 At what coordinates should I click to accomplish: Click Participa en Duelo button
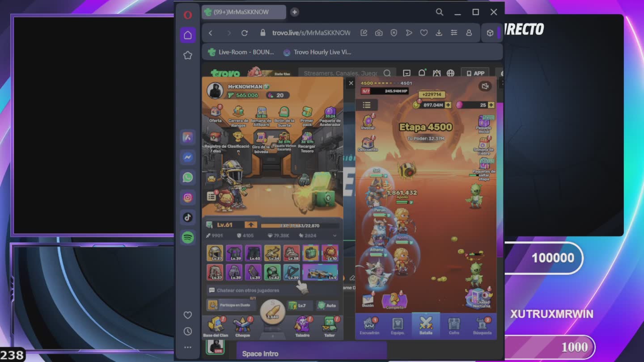(x=232, y=305)
